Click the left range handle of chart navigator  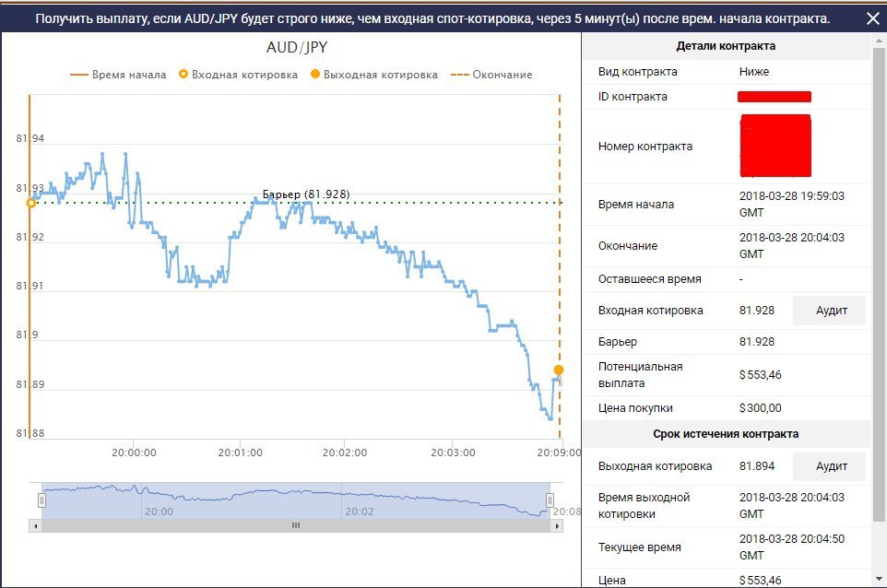(41, 500)
